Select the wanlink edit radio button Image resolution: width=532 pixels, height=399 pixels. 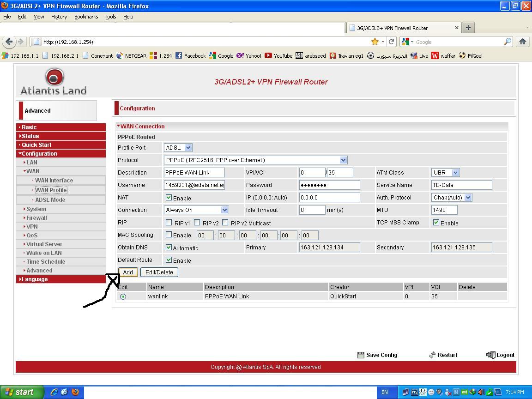click(x=123, y=296)
